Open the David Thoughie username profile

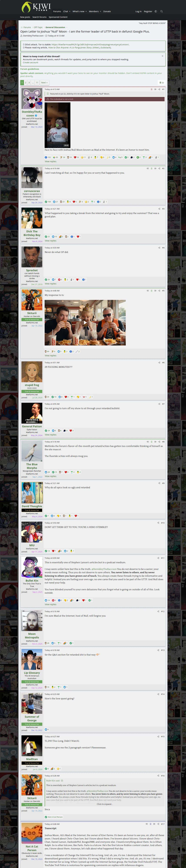pos(32,506)
